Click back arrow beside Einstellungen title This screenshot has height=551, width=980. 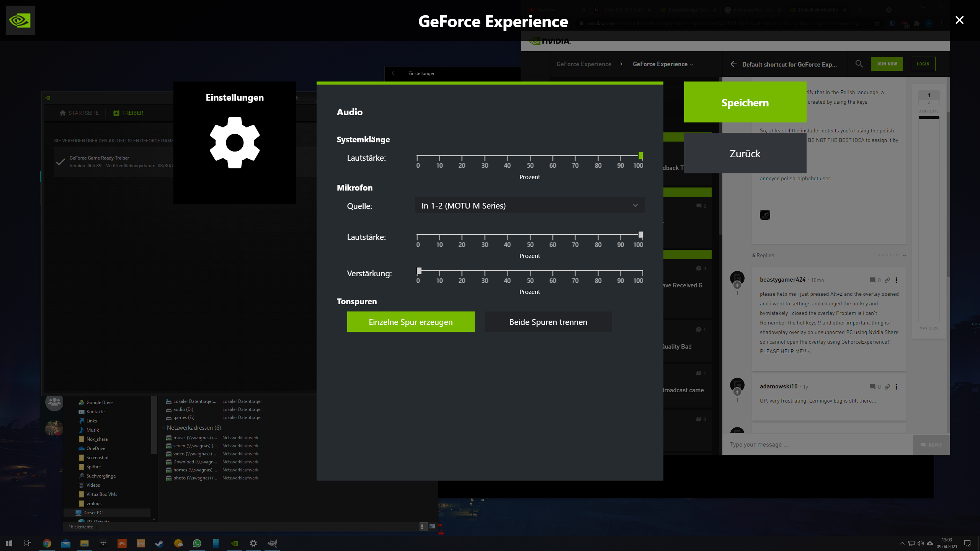pos(394,73)
